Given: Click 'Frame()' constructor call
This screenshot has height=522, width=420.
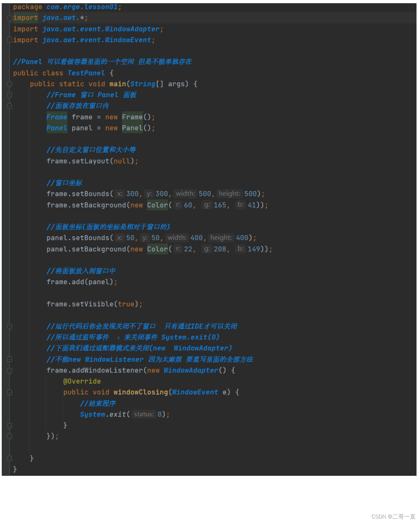Looking at the screenshot, I should 136,117.
